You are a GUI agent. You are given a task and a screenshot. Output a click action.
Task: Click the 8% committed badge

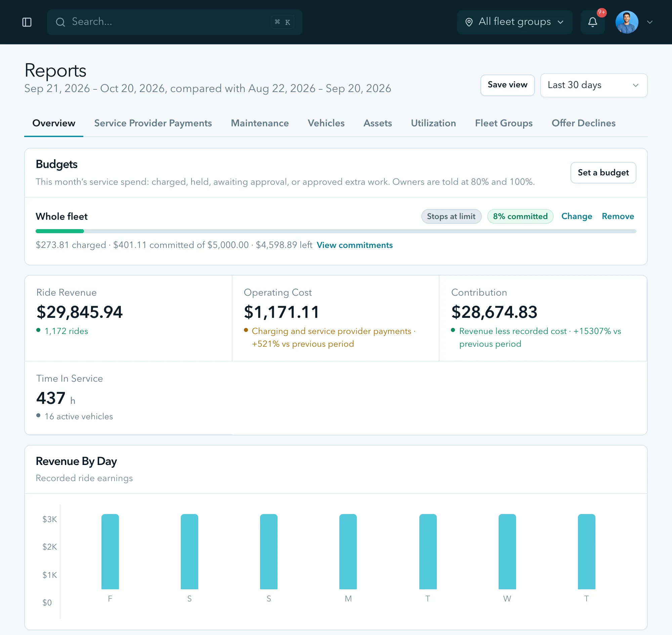520,216
